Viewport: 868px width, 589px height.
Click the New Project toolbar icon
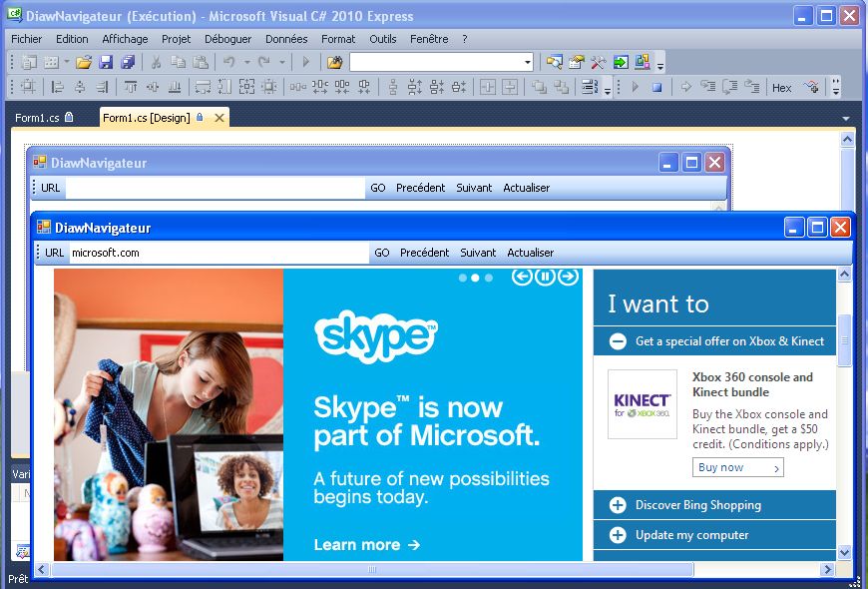pyautogui.click(x=29, y=62)
